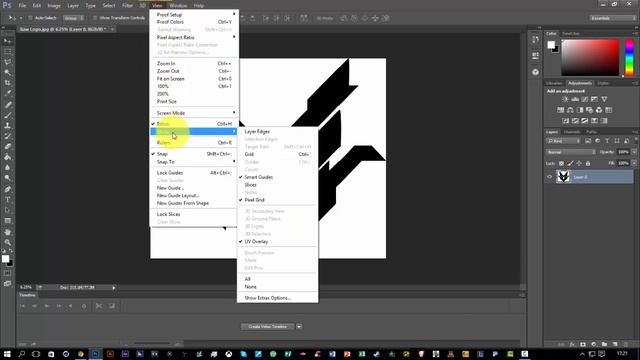Open layer blend mode Normal dropdown
Image resolution: width=640 pixels, height=360 pixels.
pyautogui.click(x=571, y=152)
